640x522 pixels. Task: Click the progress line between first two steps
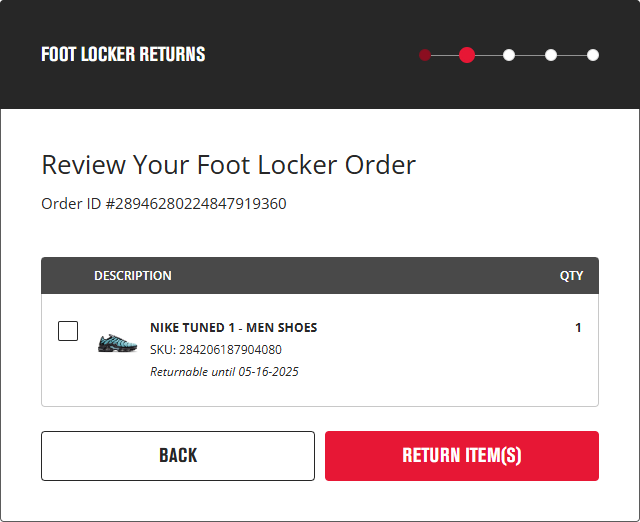tap(445, 55)
